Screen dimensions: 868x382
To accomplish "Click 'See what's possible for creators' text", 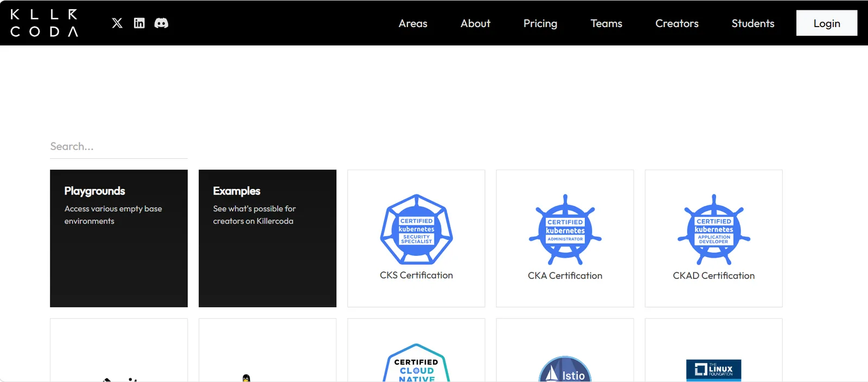I will [x=254, y=215].
